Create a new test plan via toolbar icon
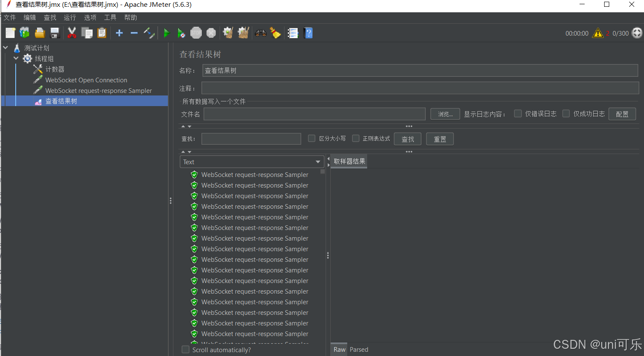 [x=11, y=33]
